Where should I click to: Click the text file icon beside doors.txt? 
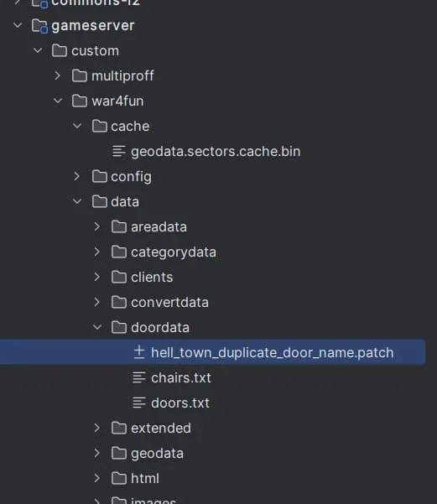(x=139, y=403)
